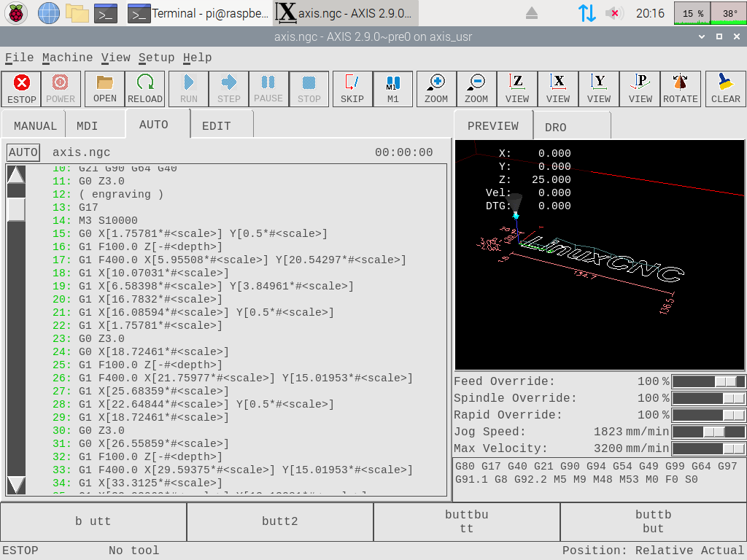Start the program with RUN
The image size is (747, 560).
[189, 89]
